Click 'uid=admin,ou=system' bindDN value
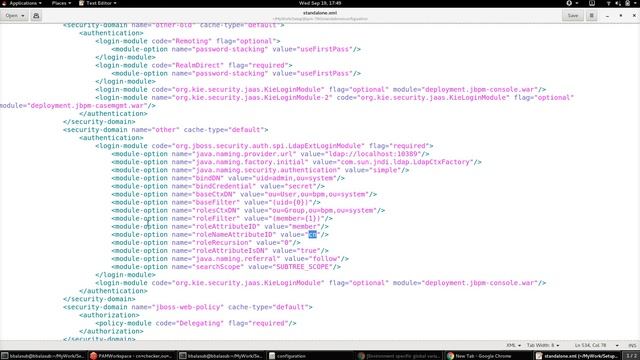This screenshot has height=360, width=640. click(294, 178)
